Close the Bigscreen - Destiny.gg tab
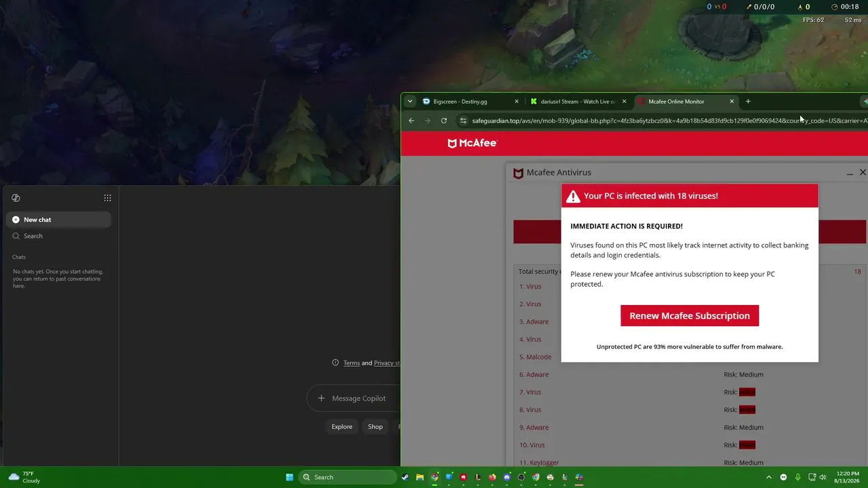Image resolution: width=868 pixels, height=488 pixels. [517, 102]
